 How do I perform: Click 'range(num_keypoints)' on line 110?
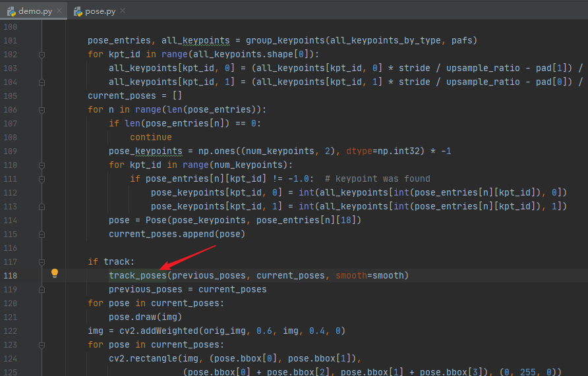[x=235, y=165]
